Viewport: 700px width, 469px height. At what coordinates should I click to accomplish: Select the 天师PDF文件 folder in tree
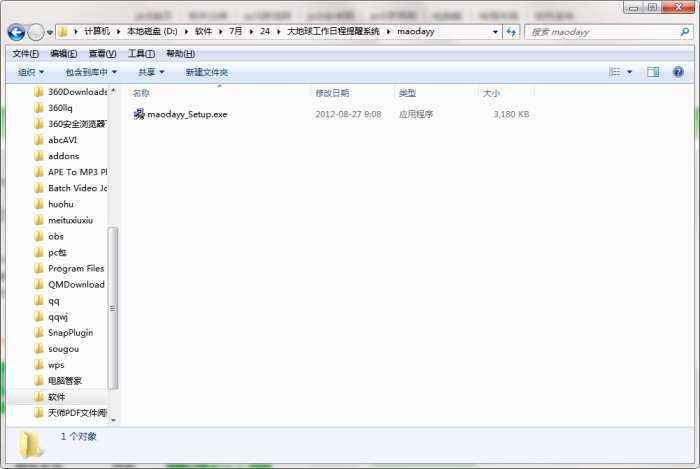pos(71,413)
